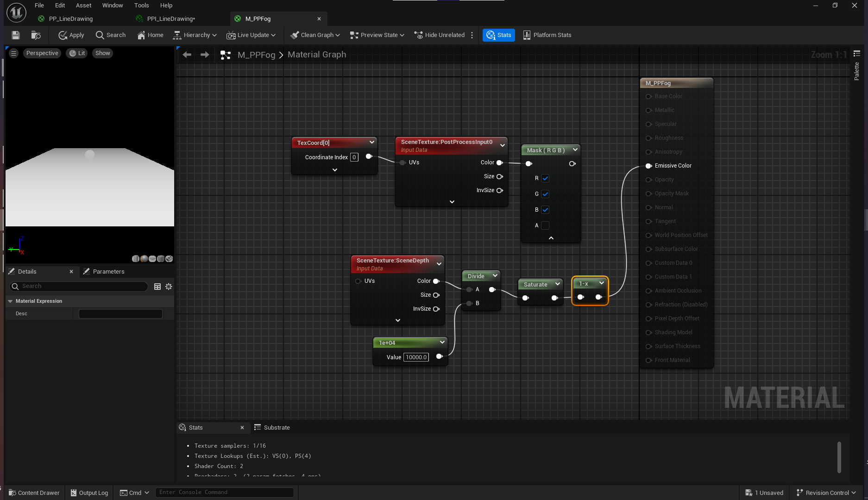Screen dimensions: 868x500
Task: Click Platform Stats button
Action: click(x=547, y=35)
